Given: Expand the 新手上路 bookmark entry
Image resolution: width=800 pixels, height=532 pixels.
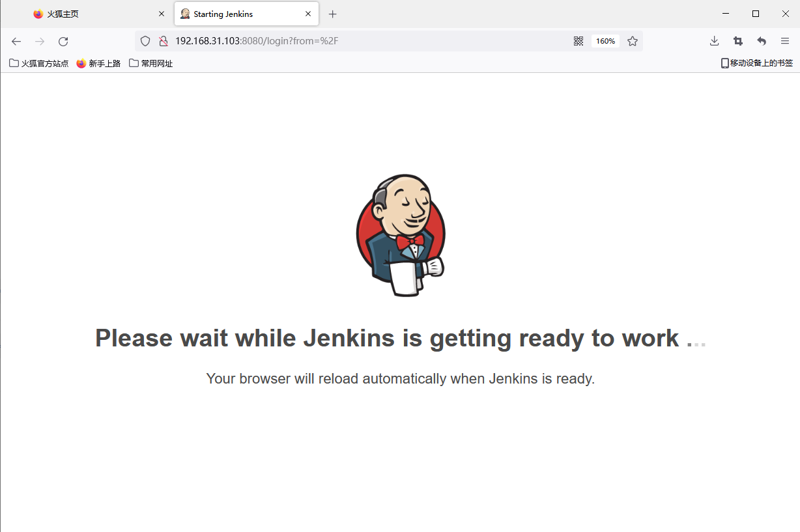Looking at the screenshot, I should pyautogui.click(x=98, y=63).
